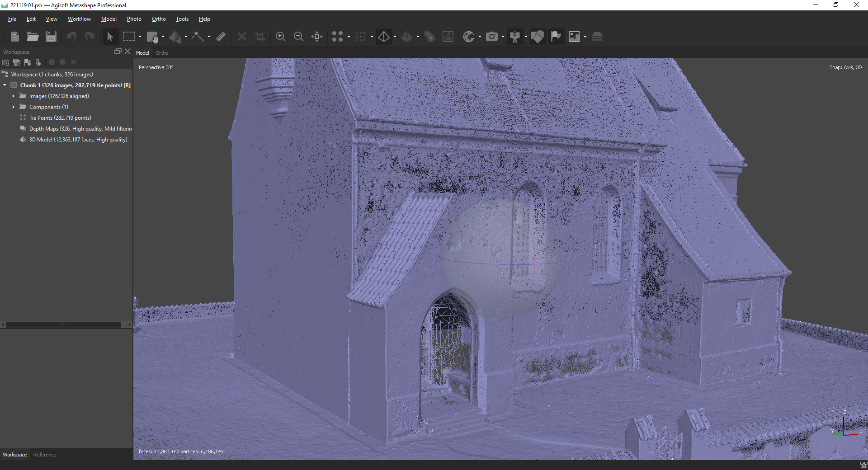This screenshot has width=868, height=470.
Task: Collapse the Chunk 1 tree node
Action: coord(5,85)
